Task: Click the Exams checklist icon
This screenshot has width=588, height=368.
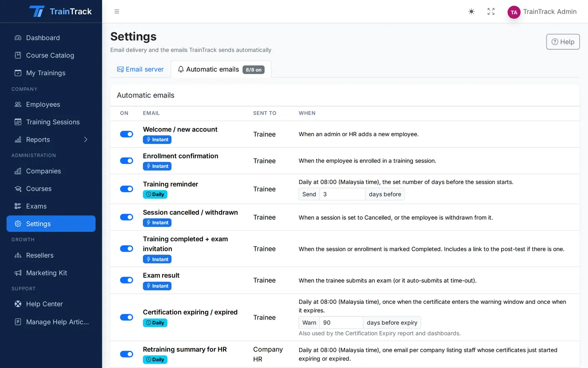Action: coord(18,206)
